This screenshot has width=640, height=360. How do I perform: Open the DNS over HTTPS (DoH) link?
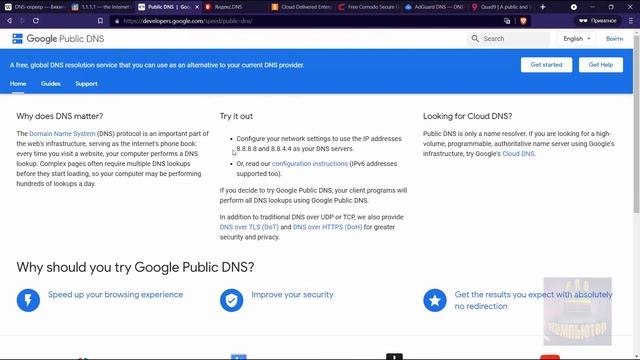pyautogui.click(x=327, y=227)
